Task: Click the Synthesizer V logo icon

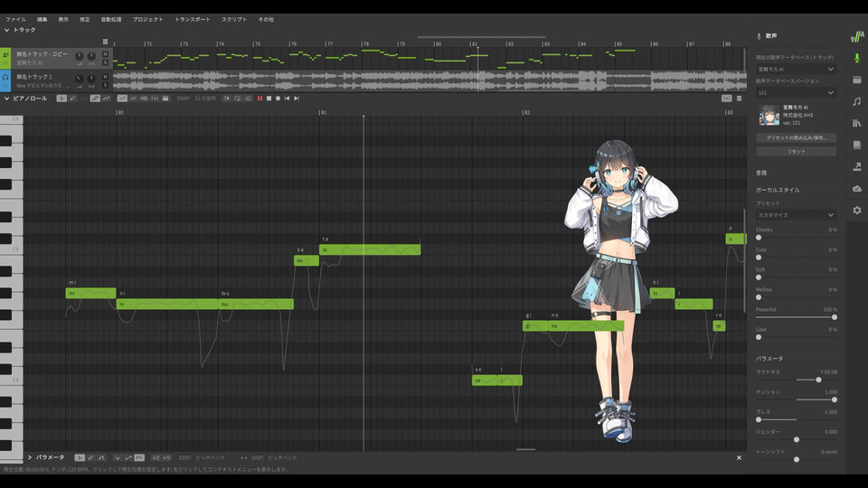Action: 857,36
